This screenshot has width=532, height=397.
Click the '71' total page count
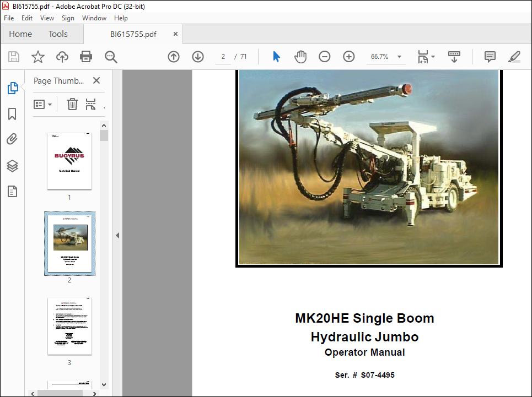click(x=243, y=57)
